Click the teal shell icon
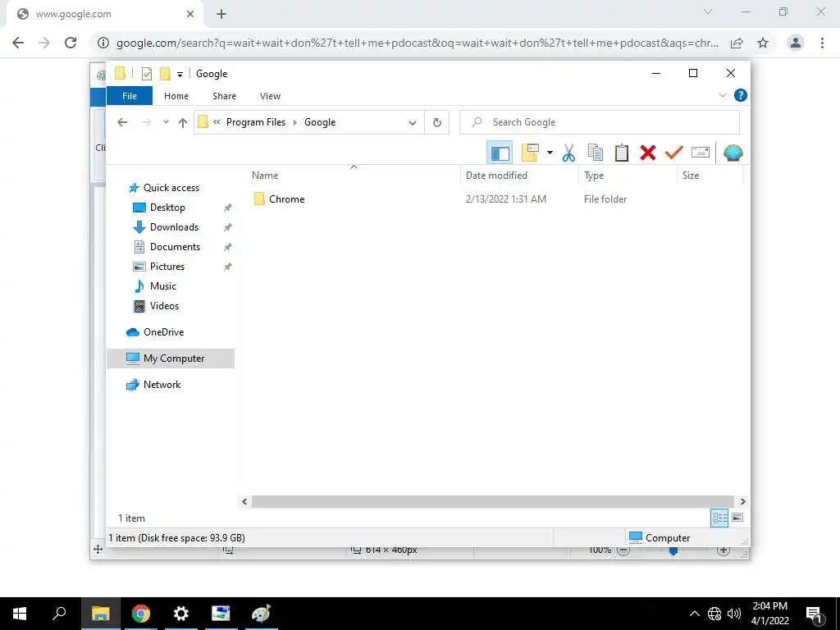This screenshot has height=630, width=840. 733,153
